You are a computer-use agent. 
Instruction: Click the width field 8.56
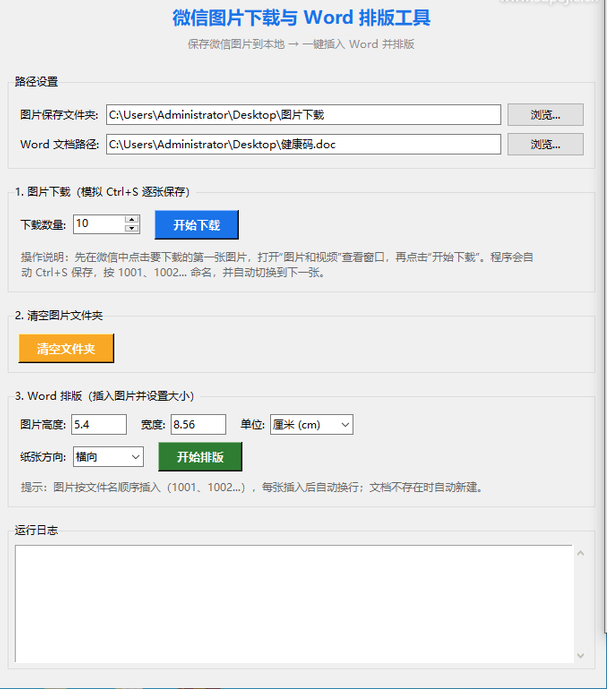coord(198,425)
